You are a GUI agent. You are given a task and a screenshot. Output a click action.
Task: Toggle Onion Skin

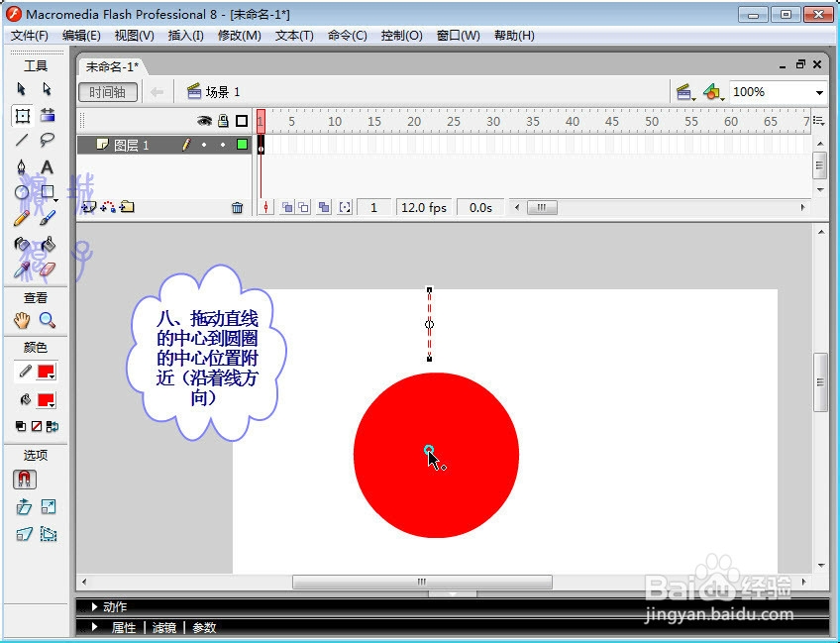coord(287,207)
